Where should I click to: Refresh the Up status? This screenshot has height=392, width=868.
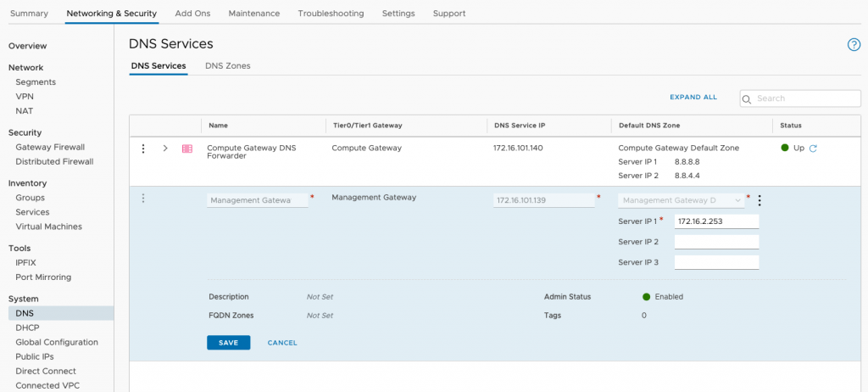(813, 148)
